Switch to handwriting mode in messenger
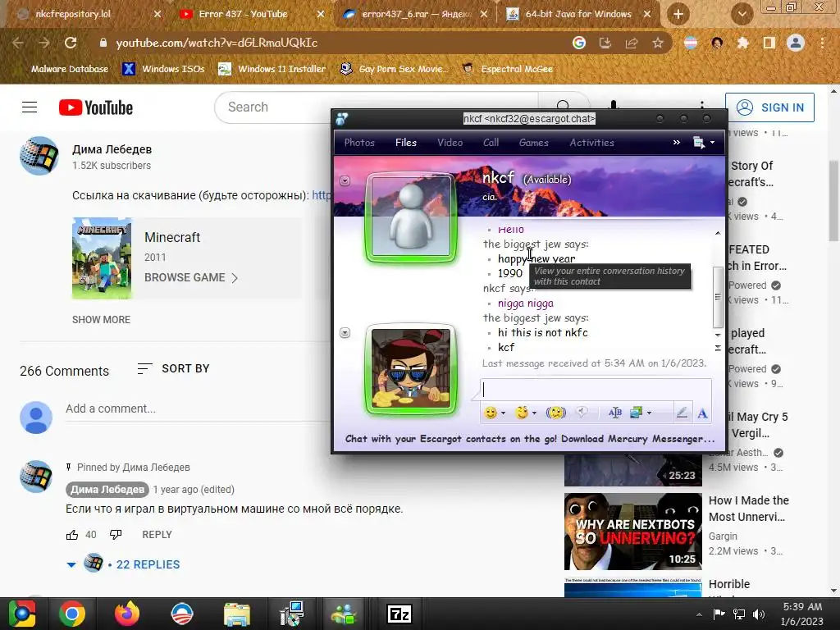840x630 pixels. click(682, 413)
